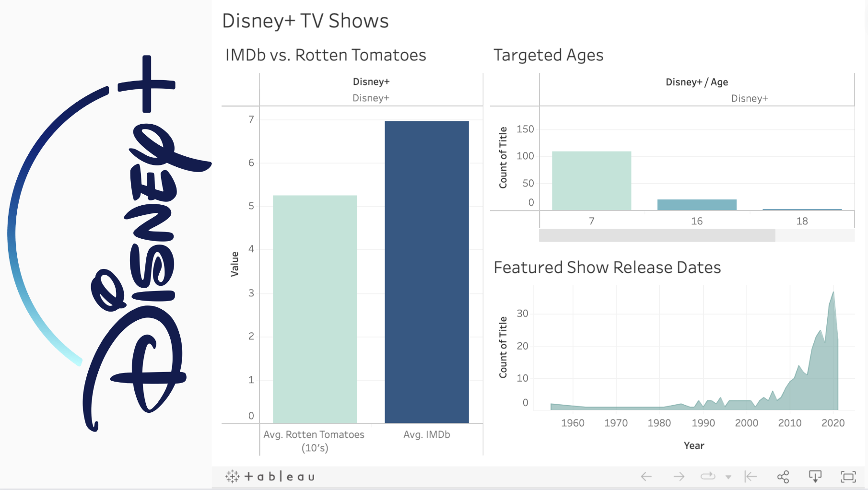Select the age 7 bar
The width and height of the screenshot is (868, 490).
pos(592,181)
